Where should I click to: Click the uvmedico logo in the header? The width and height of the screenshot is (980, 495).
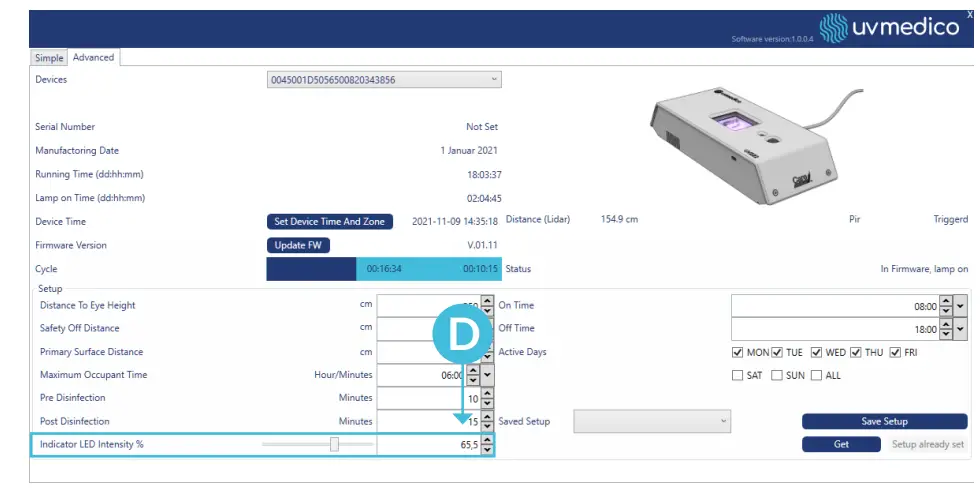[x=889, y=28]
